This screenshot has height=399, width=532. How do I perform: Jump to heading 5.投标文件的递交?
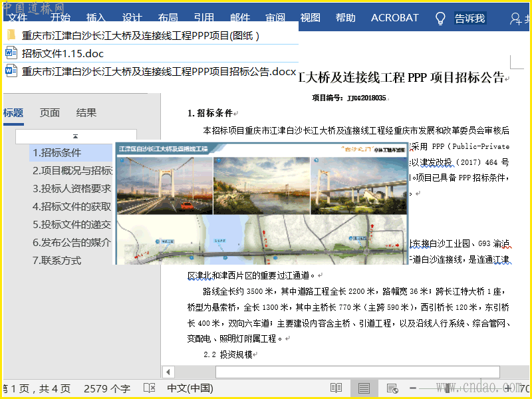point(72,225)
